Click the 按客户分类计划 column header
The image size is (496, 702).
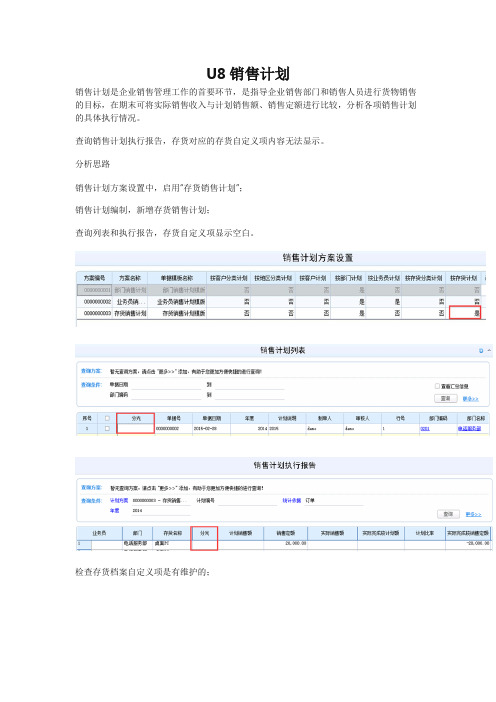[228, 278]
